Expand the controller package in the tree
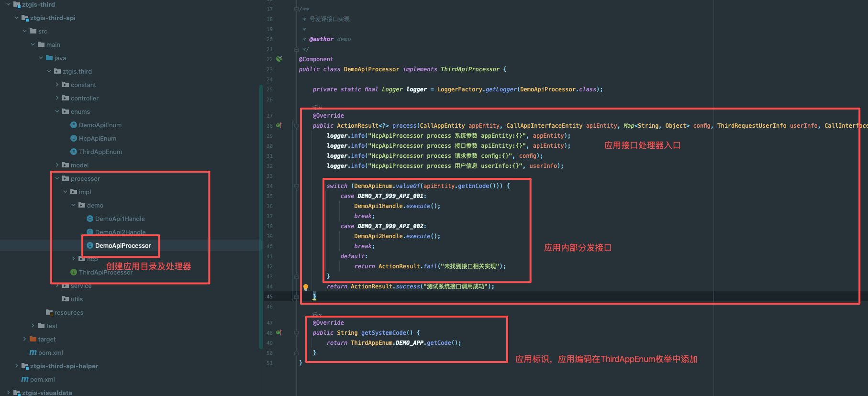The width and height of the screenshot is (868, 396). (57, 98)
